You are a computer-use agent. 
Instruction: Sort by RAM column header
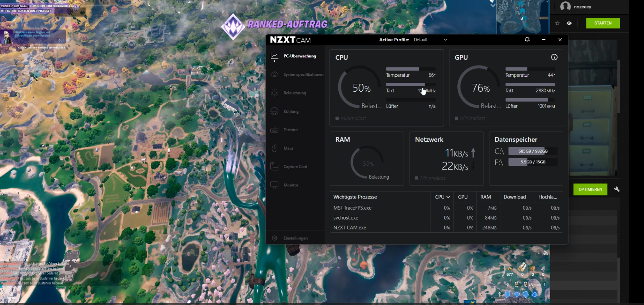coord(485,197)
